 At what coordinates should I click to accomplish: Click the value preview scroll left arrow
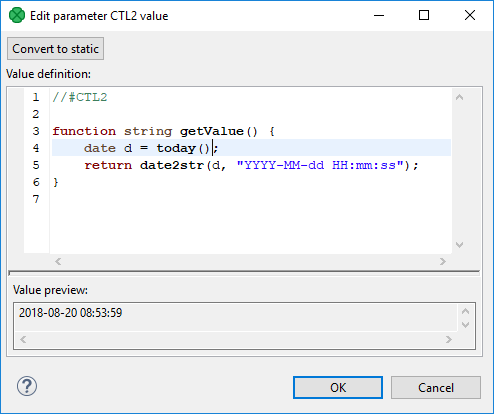coord(23,340)
